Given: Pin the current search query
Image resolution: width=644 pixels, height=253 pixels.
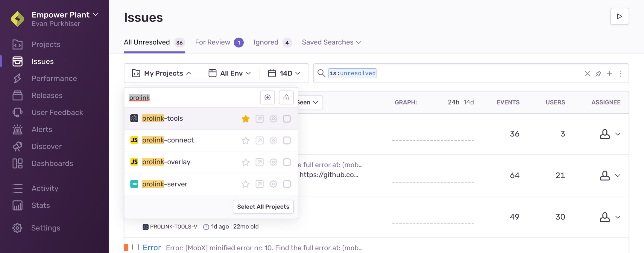Looking at the screenshot, I should point(598,73).
